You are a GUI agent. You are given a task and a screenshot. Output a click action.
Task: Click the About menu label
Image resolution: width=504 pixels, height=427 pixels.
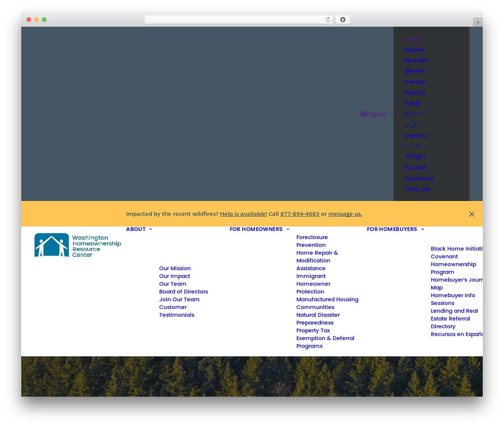[136, 229]
